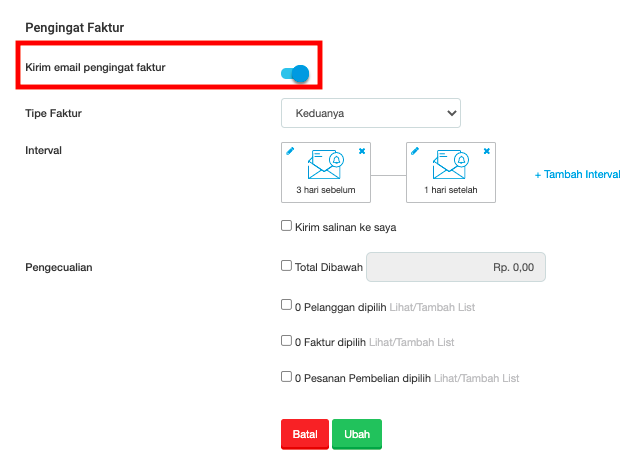Edit the '3 hari sebelum' interval pencil icon
The image size is (639, 474).
tap(290, 151)
